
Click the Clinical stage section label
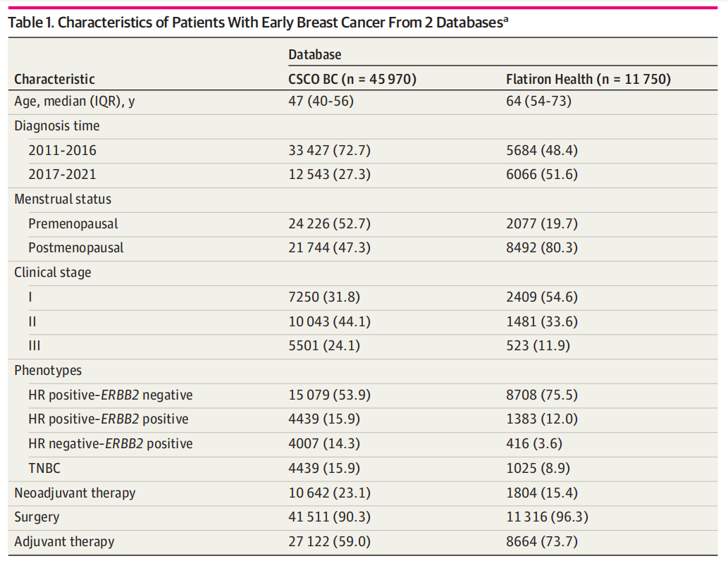click(x=53, y=272)
